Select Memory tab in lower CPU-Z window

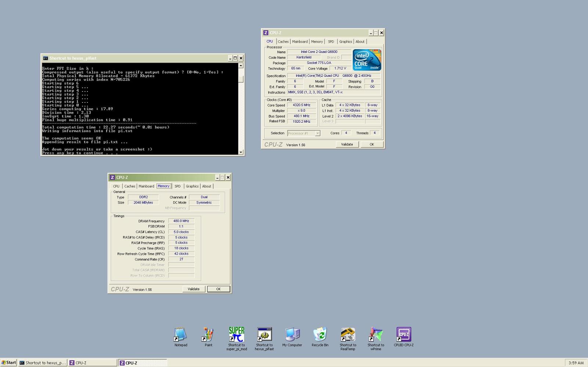click(x=164, y=186)
